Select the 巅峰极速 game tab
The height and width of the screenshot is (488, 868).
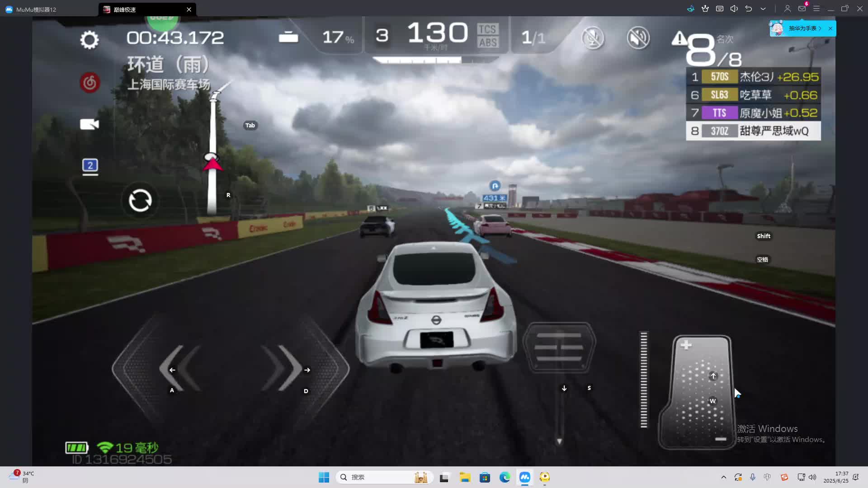125,9
